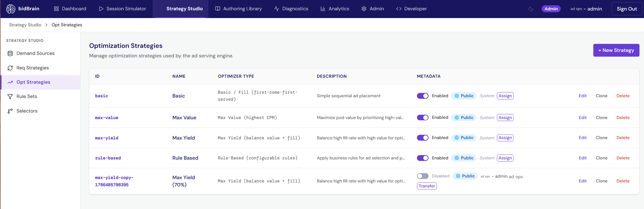The width and height of the screenshot is (644, 209).
Task: Clone the Max Yield (70%) strategy
Action: tap(601, 181)
